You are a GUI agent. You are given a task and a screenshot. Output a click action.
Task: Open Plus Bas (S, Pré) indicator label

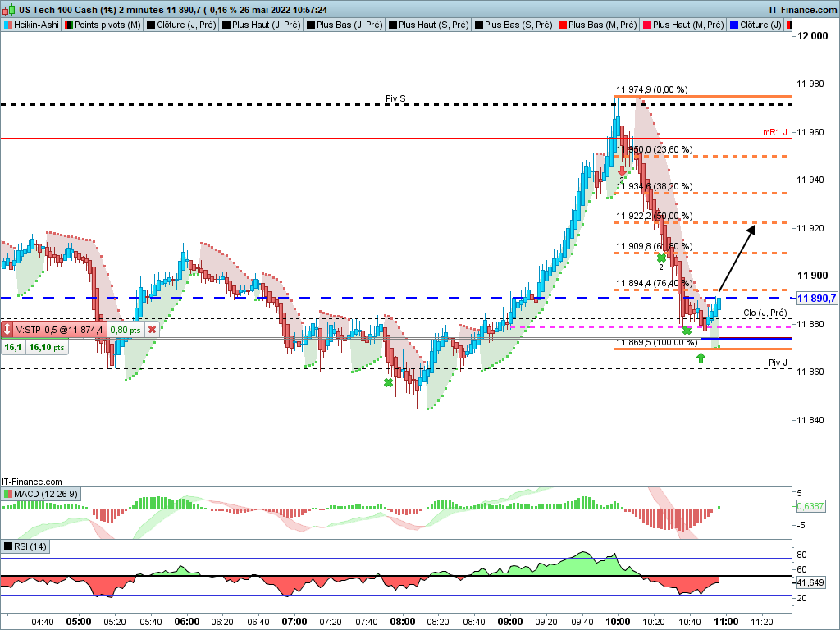pos(518,25)
